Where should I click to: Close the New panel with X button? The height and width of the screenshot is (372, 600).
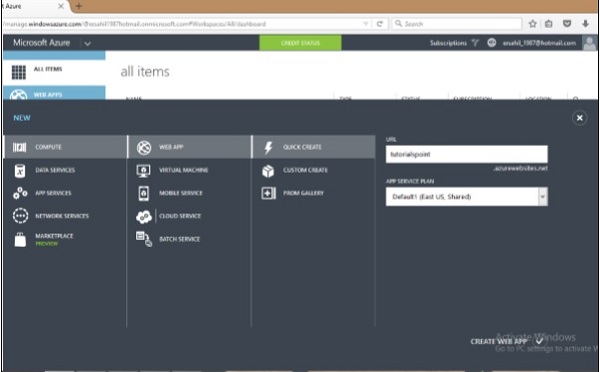coord(580,118)
